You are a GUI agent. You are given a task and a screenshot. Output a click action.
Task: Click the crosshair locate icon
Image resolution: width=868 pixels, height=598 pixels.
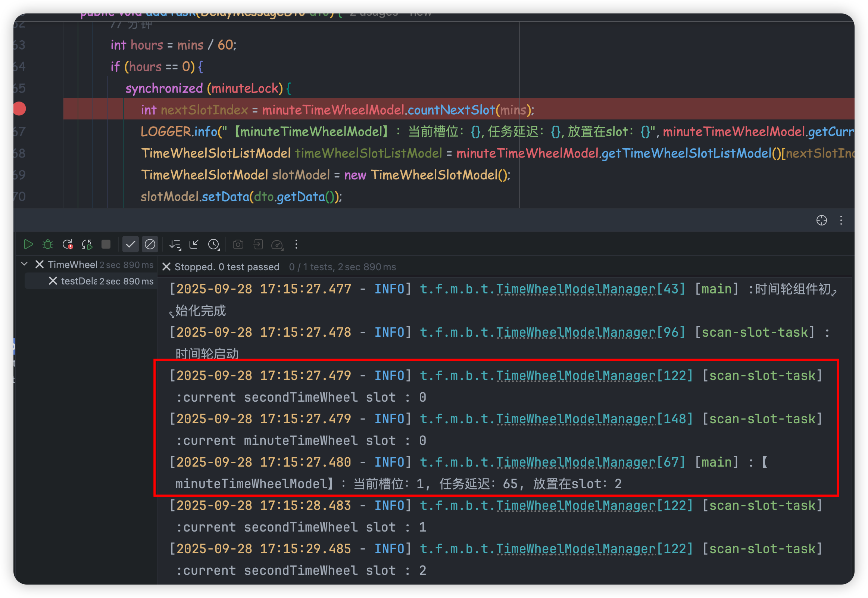coord(822,220)
